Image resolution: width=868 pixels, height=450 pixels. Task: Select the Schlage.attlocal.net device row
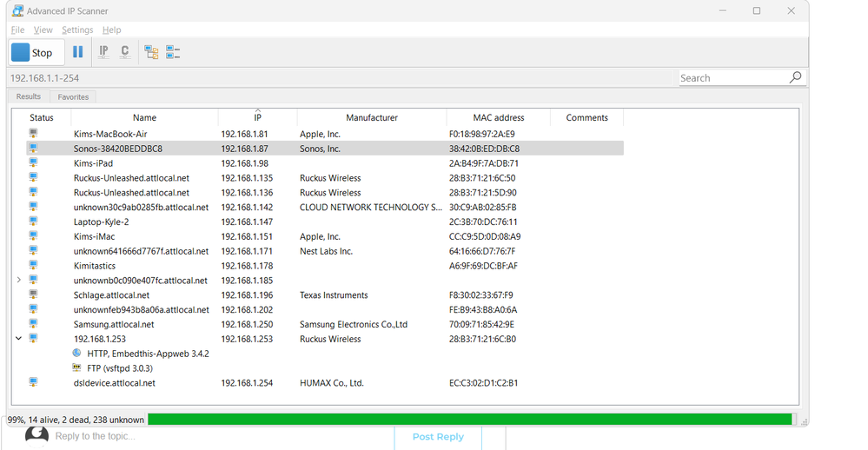coord(112,295)
